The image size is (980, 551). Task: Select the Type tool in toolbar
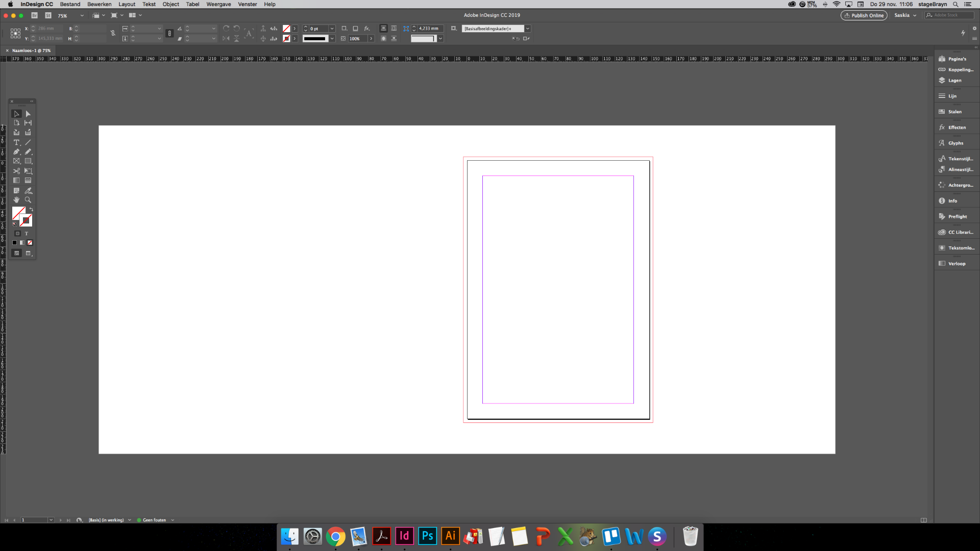[x=17, y=142]
